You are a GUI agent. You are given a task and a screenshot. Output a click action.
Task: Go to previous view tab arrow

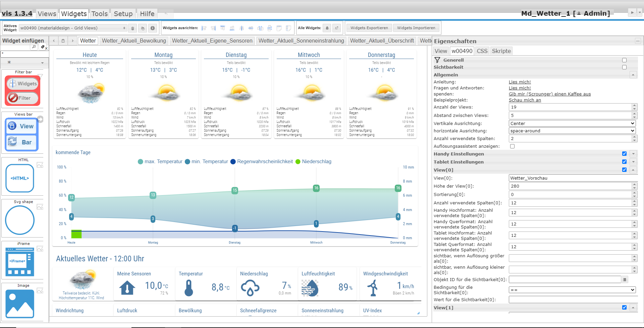(x=54, y=41)
